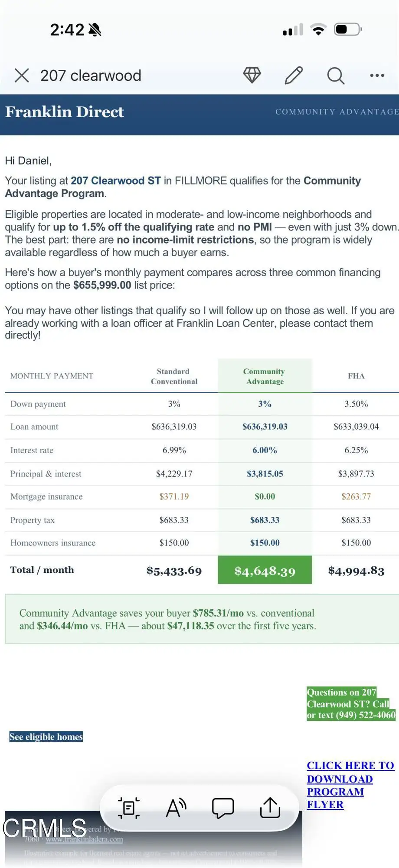The image size is (399, 868).
Task: Open the See eligible homes link
Action: 46,737
